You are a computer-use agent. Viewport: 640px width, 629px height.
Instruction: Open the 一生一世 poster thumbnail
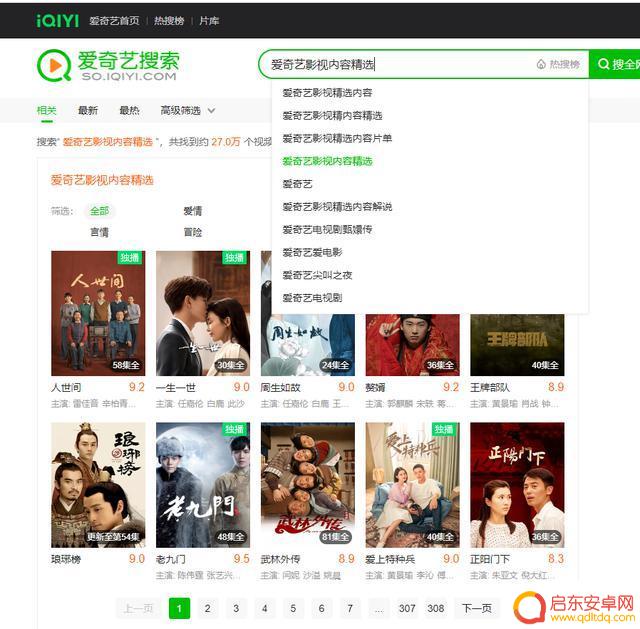[203, 313]
